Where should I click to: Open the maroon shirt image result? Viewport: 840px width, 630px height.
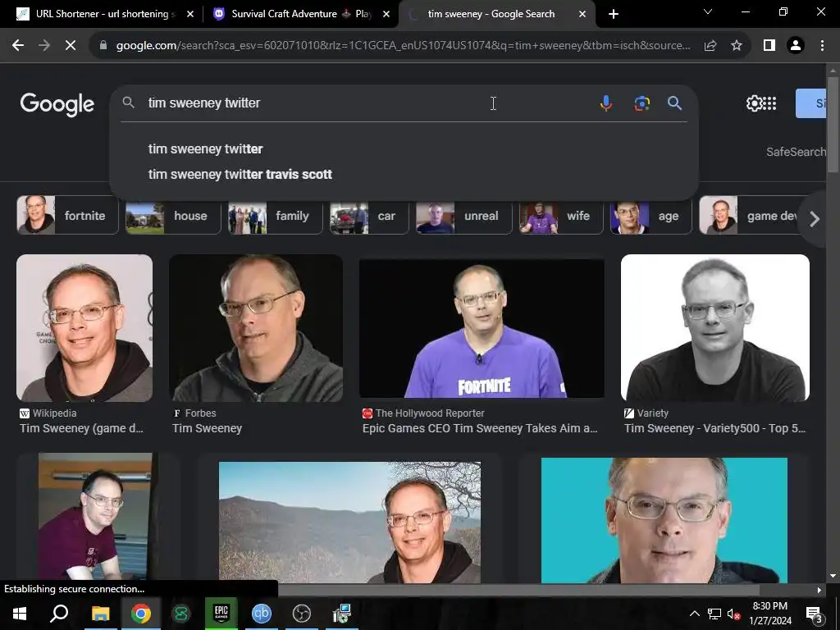pyautogui.click(x=96, y=517)
